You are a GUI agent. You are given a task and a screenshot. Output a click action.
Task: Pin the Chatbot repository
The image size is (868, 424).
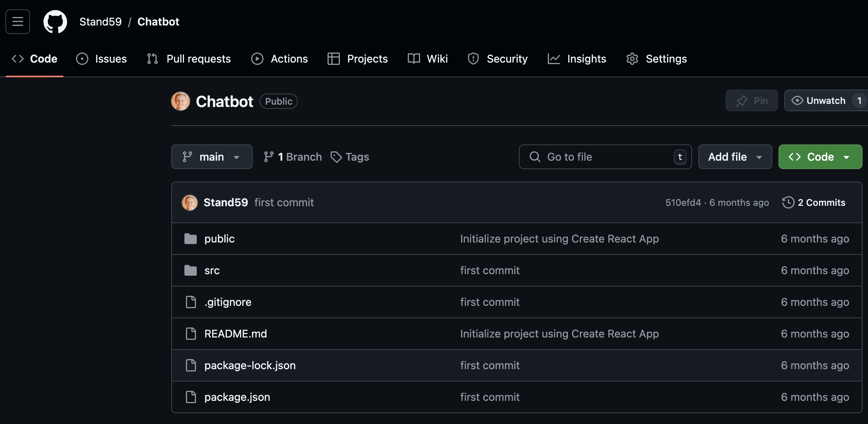pos(752,101)
